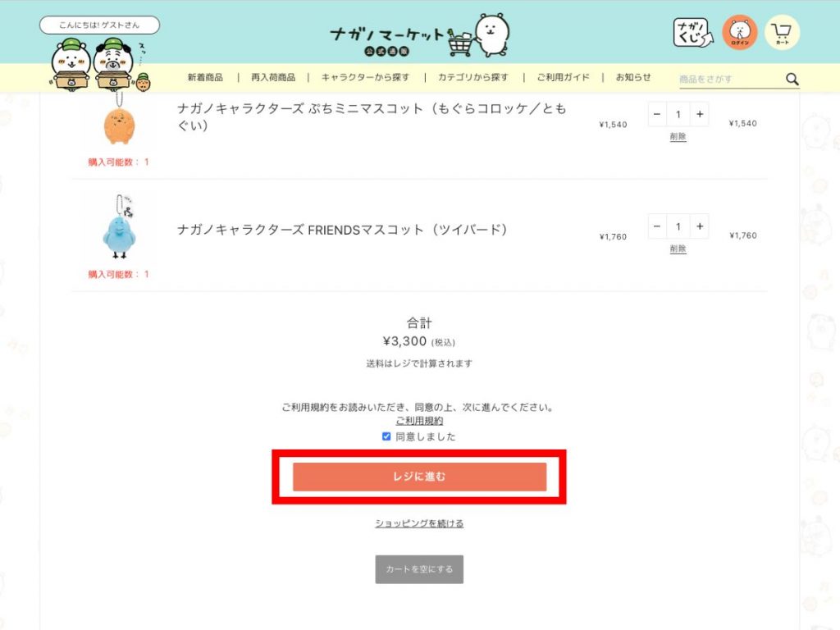Expand キャラクターから探す menu
The width and height of the screenshot is (840, 630).
pos(364,77)
